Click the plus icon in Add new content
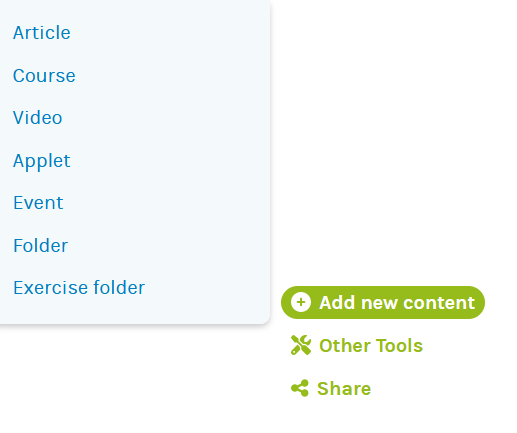The image size is (517, 433). point(301,302)
